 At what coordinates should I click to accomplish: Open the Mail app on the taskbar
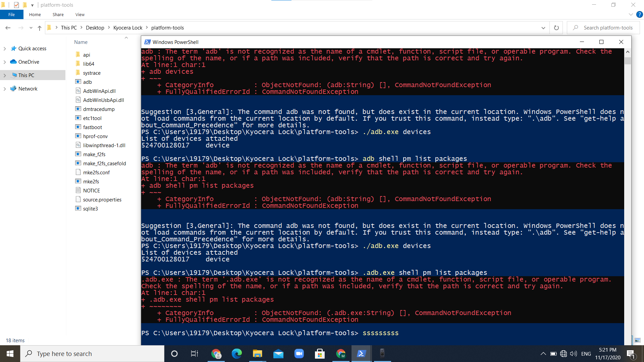[278, 354]
